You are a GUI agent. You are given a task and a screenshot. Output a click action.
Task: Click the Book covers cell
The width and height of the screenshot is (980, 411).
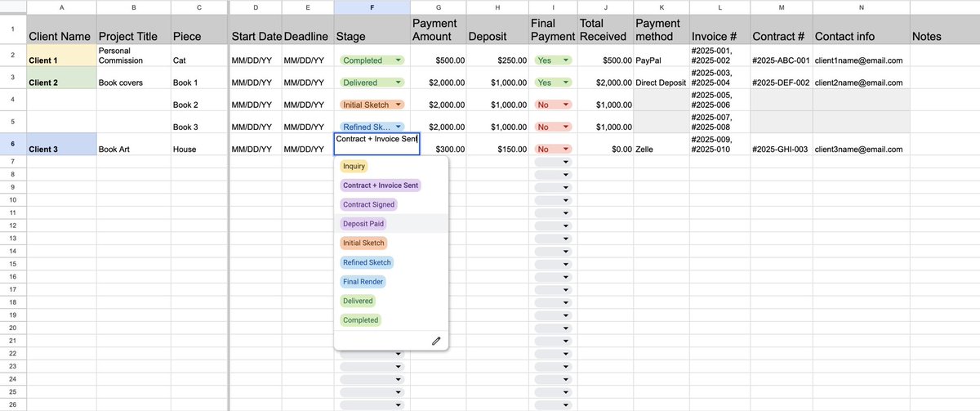tap(134, 78)
